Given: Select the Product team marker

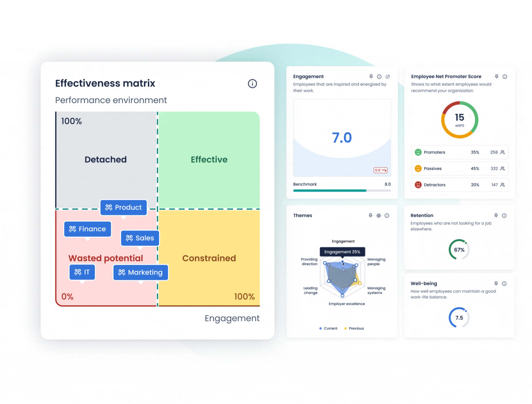Looking at the screenshot, I should 124,208.
